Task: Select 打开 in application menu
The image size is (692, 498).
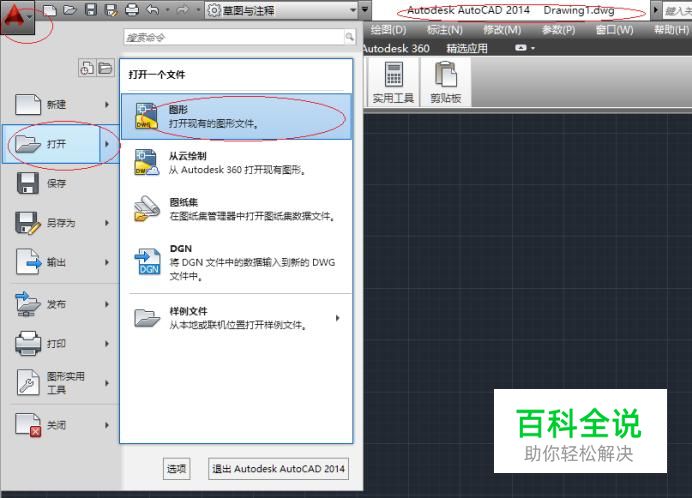Action: (51, 143)
